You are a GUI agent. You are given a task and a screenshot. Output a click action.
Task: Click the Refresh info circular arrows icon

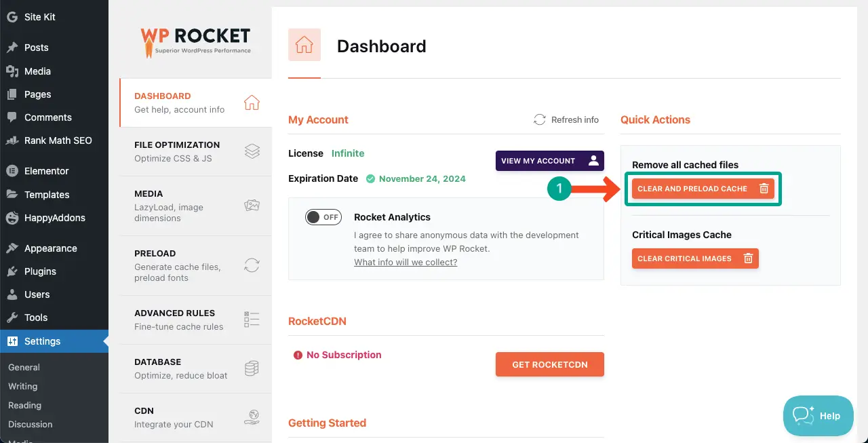pyautogui.click(x=540, y=119)
